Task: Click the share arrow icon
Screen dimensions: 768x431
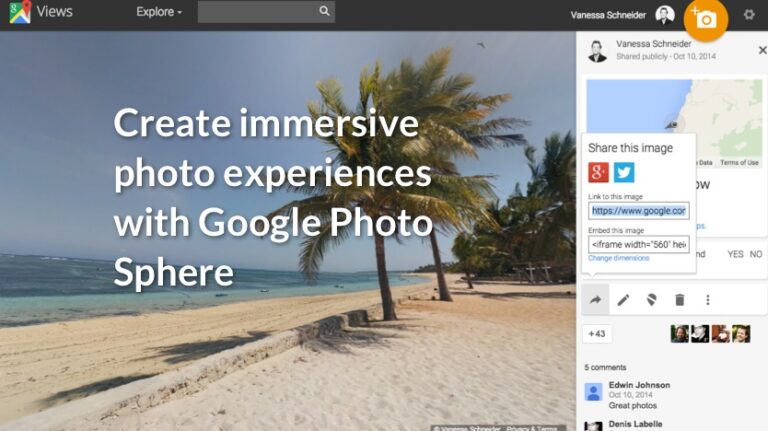Action: pyautogui.click(x=595, y=300)
